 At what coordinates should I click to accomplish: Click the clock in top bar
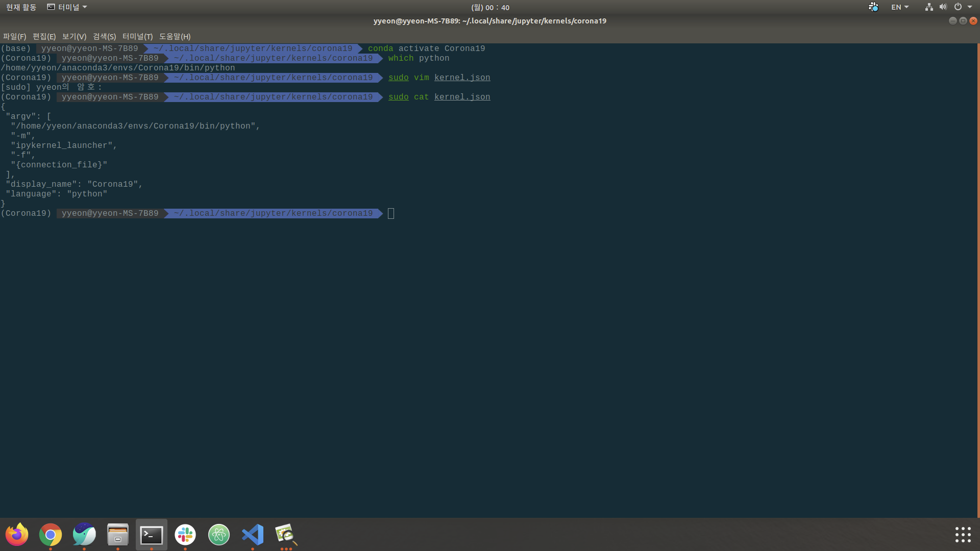tap(490, 7)
